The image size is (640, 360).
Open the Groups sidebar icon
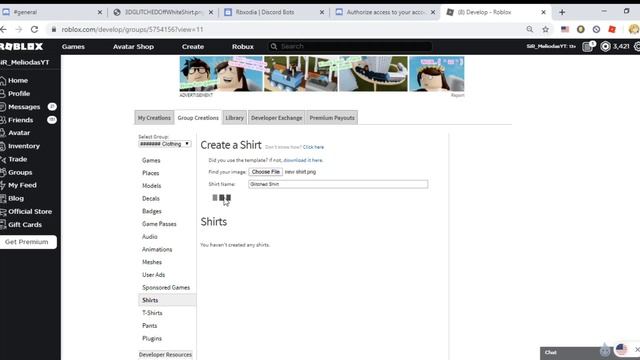point(3,172)
